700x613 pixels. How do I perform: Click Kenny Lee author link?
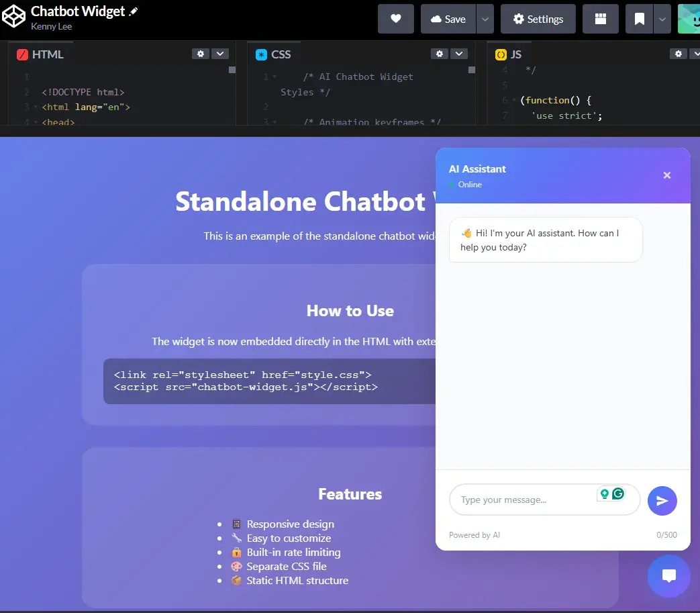point(51,26)
